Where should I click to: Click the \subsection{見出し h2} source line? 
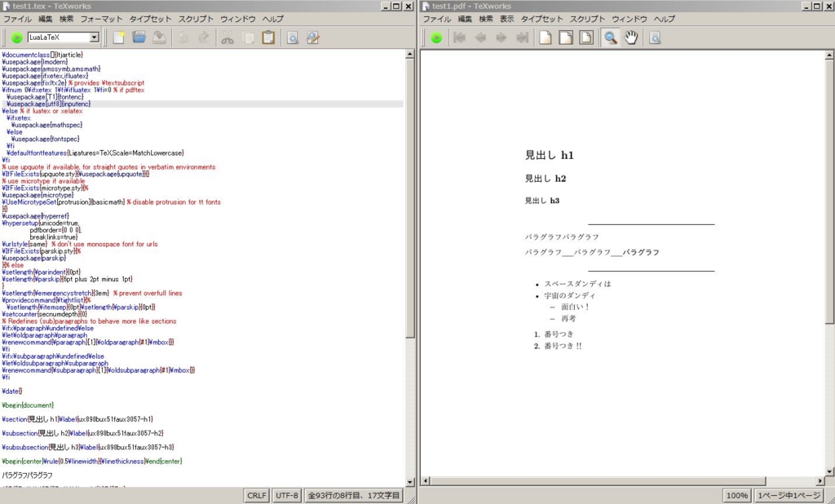point(82,433)
